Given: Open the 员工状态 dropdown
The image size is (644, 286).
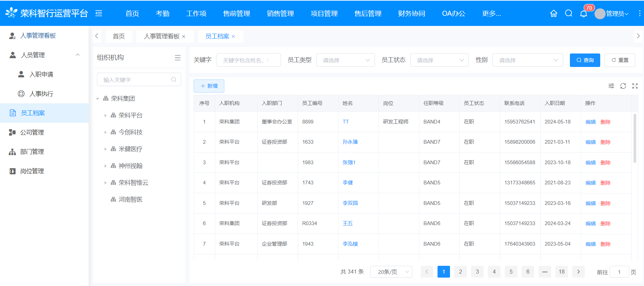Looking at the screenshot, I should (x=439, y=60).
